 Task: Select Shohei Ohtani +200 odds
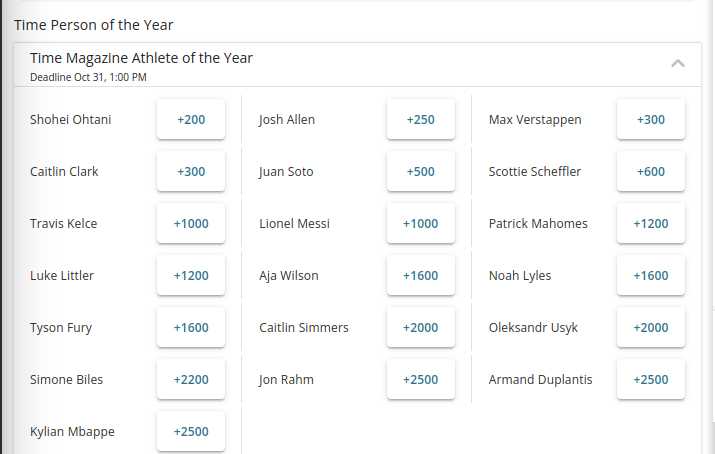click(191, 120)
